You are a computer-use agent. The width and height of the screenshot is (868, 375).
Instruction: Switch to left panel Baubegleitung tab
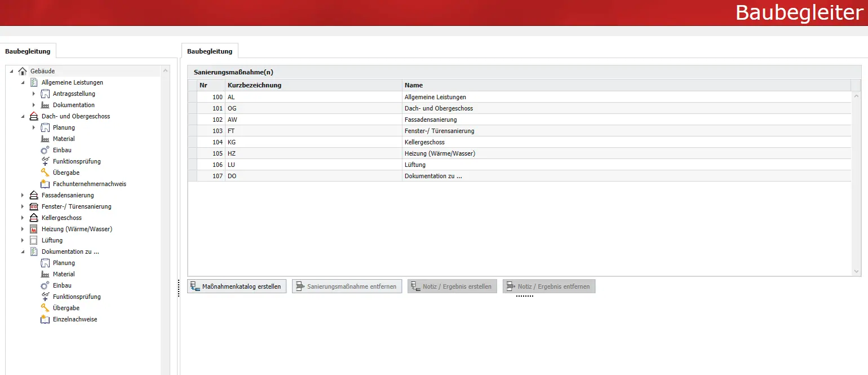28,51
